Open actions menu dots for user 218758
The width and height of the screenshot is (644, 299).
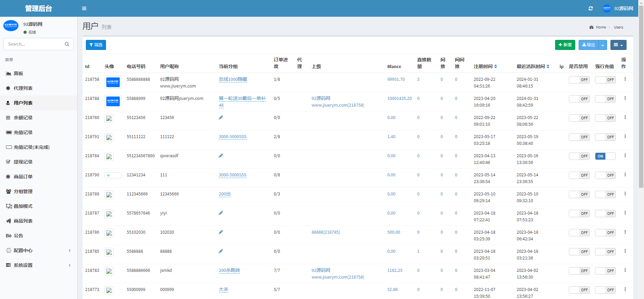[625, 79]
